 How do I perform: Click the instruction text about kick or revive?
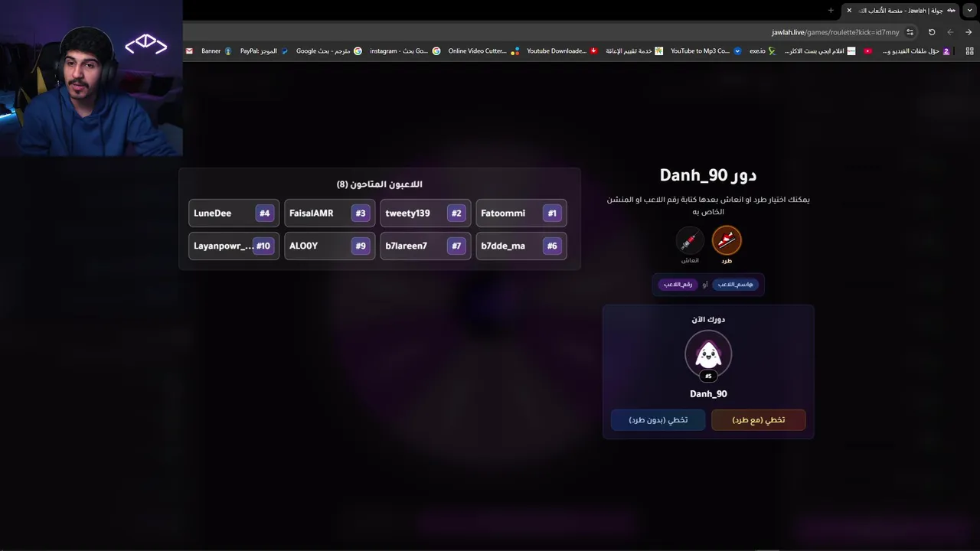(x=708, y=206)
